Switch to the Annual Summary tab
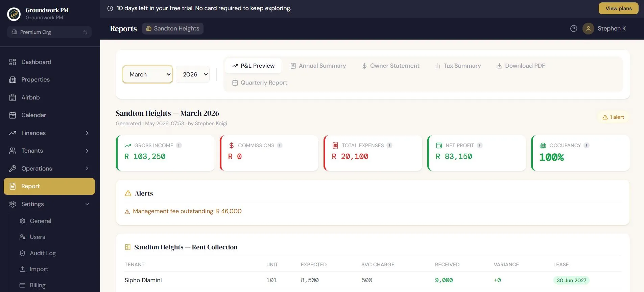The width and height of the screenshot is (644, 292). [318, 66]
